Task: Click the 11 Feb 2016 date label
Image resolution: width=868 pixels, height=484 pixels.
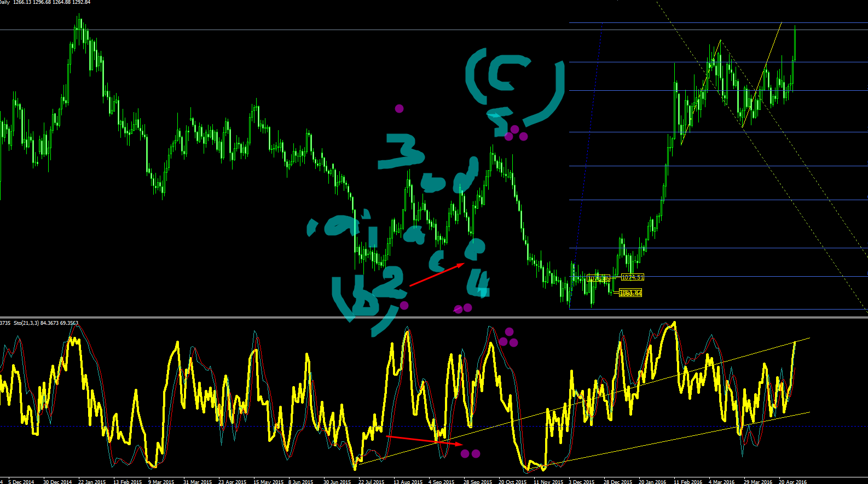Action: (x=688, y=482)
